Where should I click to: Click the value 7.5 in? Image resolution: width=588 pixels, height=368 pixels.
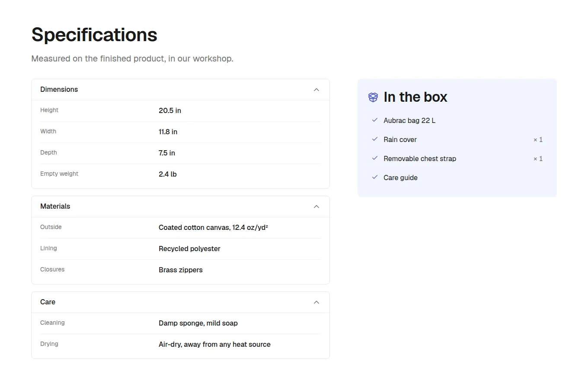(167, 153)
